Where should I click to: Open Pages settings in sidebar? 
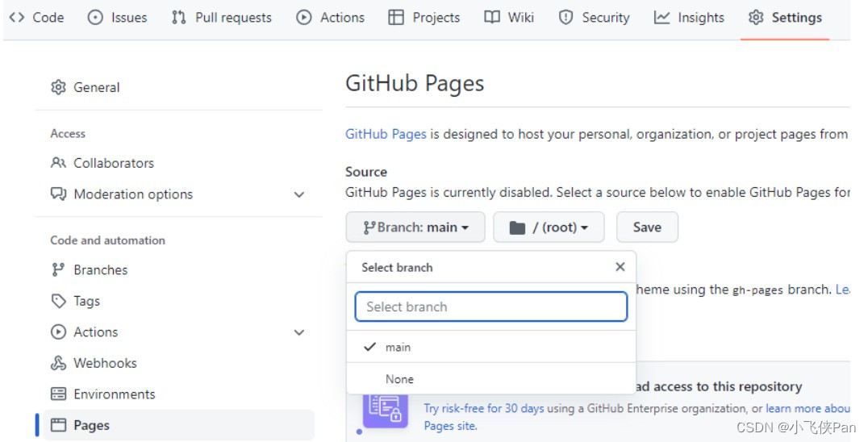(x=179, y=425)
